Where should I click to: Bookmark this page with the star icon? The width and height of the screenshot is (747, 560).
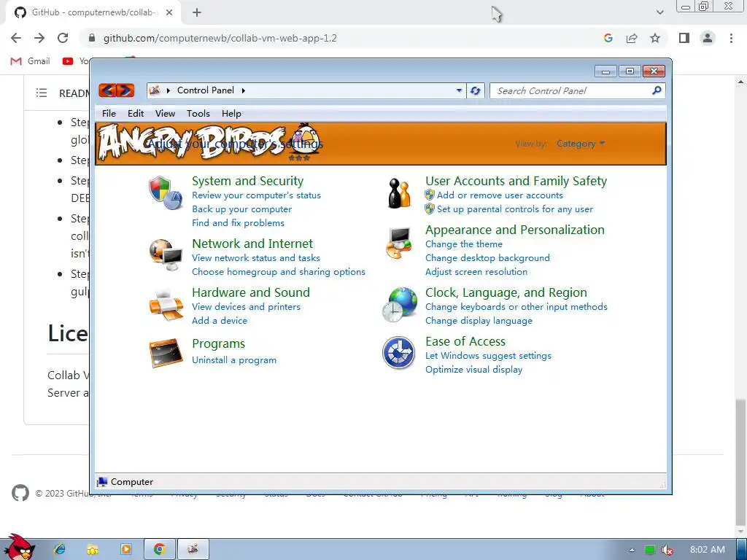pyautogui.click(x=655, y=38)
